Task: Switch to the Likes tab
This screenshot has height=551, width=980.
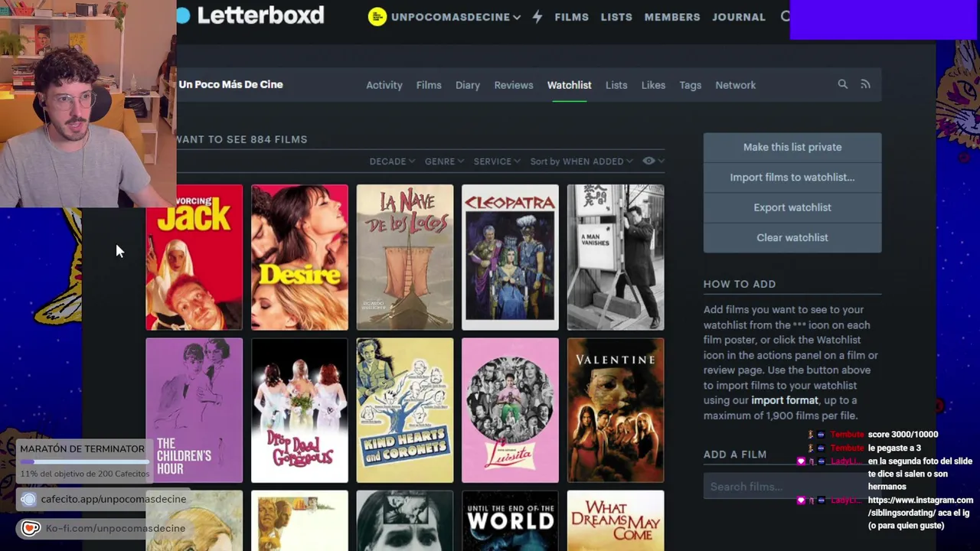Action: [x=653, y=85]
